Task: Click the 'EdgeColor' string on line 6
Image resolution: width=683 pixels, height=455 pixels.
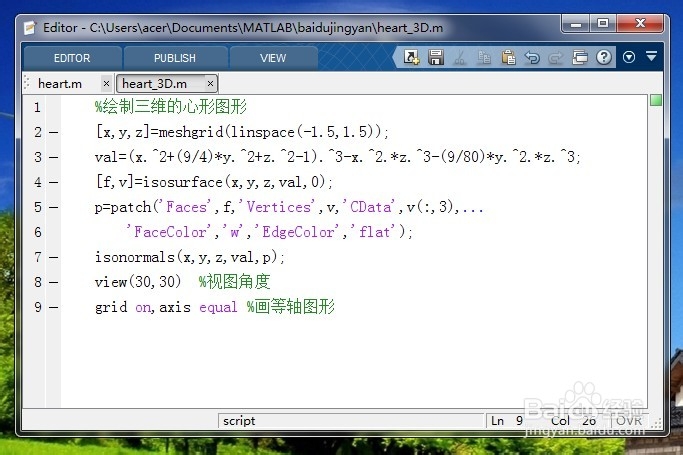Action: point(298,232)
